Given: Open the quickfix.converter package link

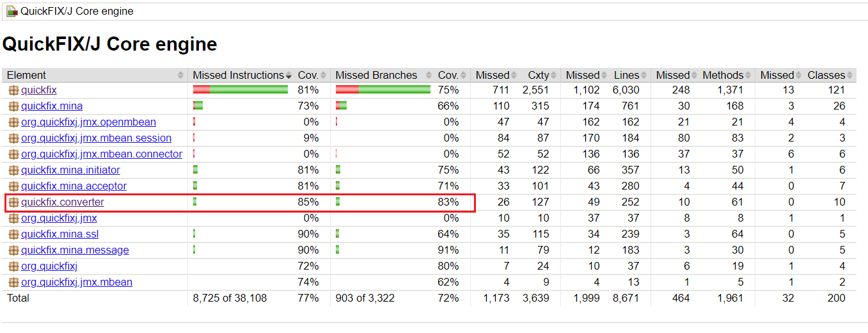Looking at the screenshot, I should pyautogui.click(x=63, y=202).
